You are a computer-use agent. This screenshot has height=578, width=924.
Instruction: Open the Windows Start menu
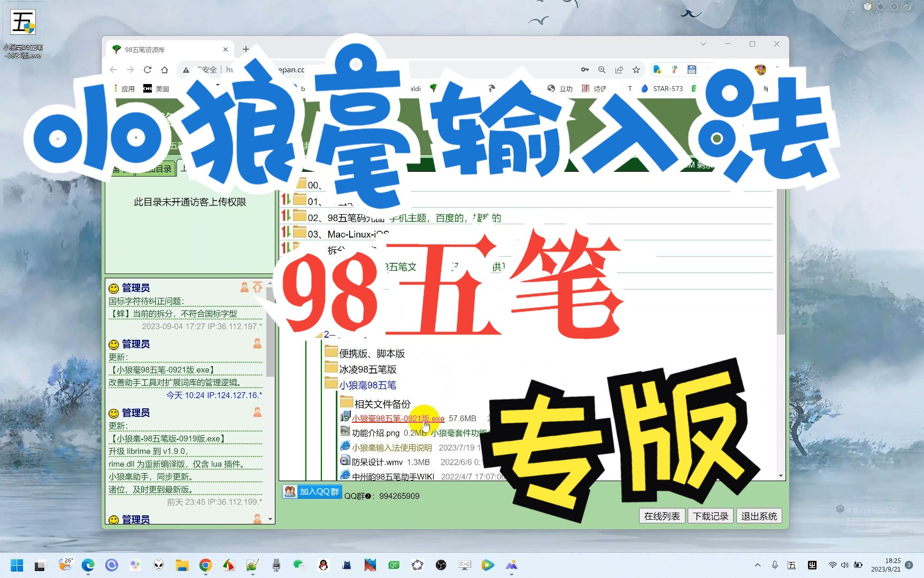17,565
